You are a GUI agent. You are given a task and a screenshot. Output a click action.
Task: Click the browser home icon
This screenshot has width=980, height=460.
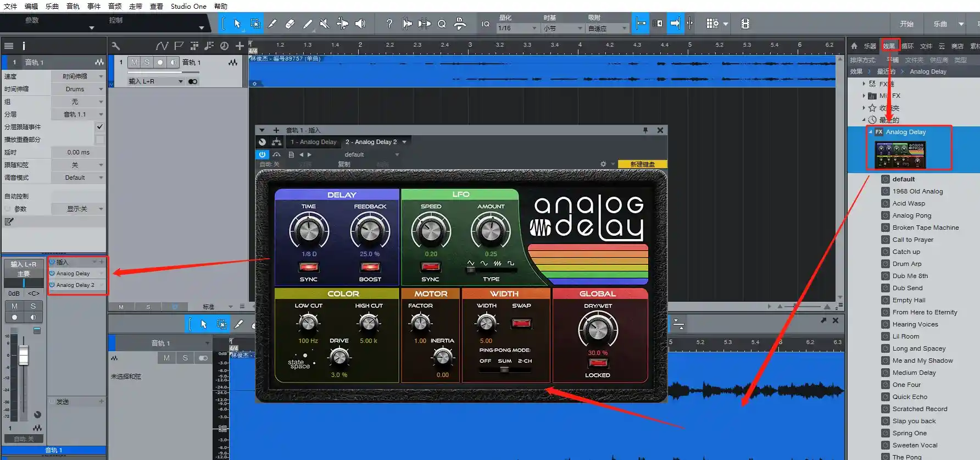[854, 46]
